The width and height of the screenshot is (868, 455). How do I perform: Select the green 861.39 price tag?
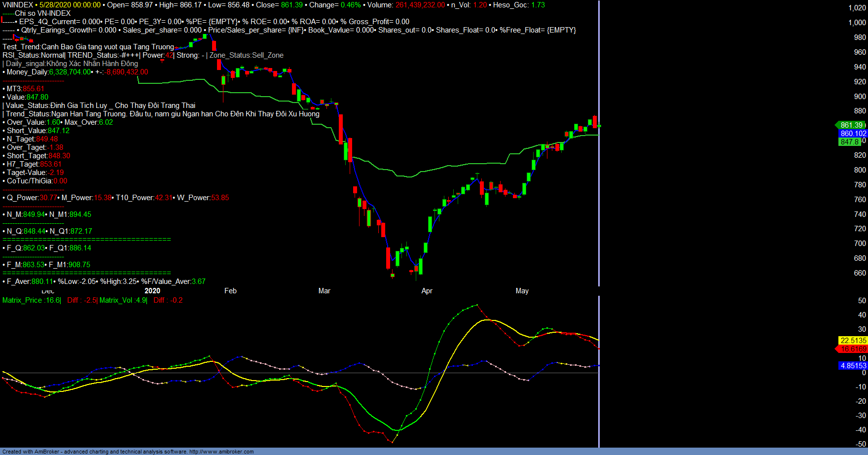pos(851,125)
